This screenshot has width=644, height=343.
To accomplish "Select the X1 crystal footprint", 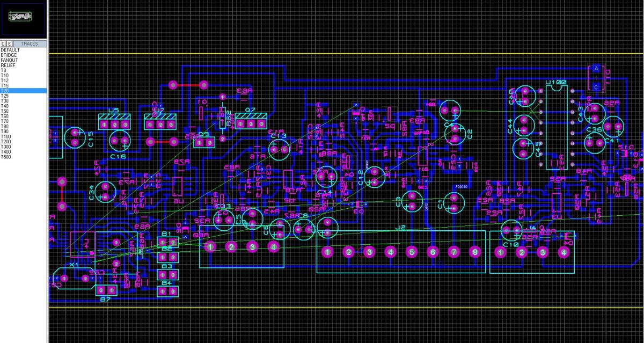I will tap(75, 279).
